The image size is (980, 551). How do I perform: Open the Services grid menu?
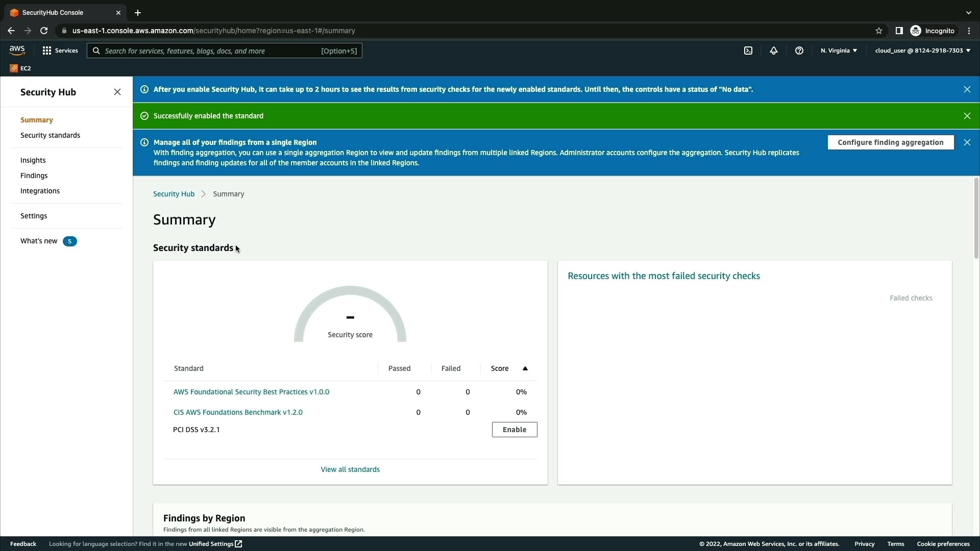(x=60, y=51)
